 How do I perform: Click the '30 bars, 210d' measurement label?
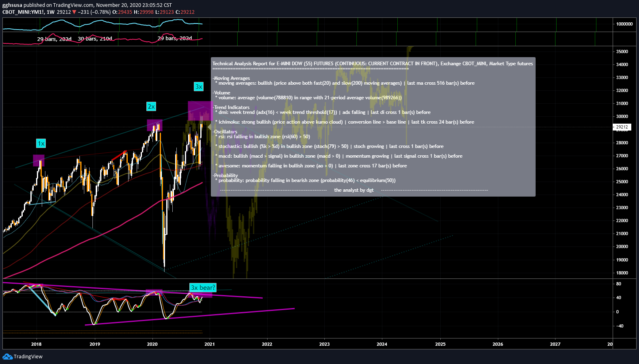pos(95,39)
